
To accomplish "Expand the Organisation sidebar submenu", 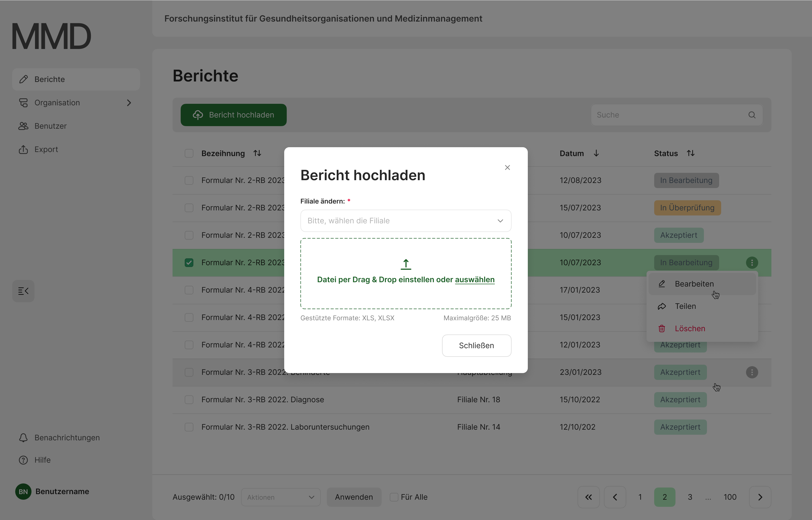I will [129, 103].
